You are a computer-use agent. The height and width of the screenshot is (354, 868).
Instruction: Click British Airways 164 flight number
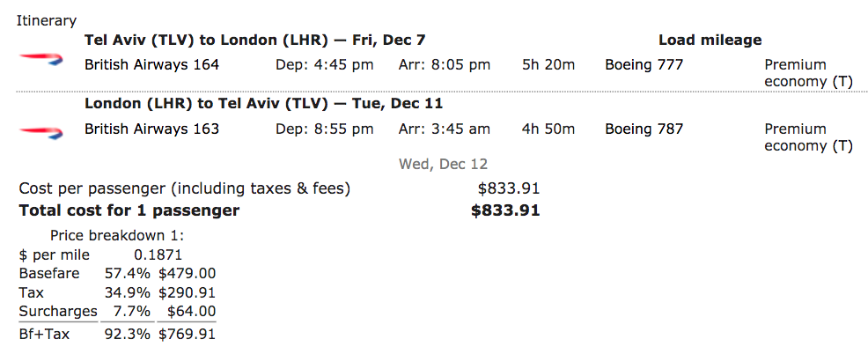point(151,65)
